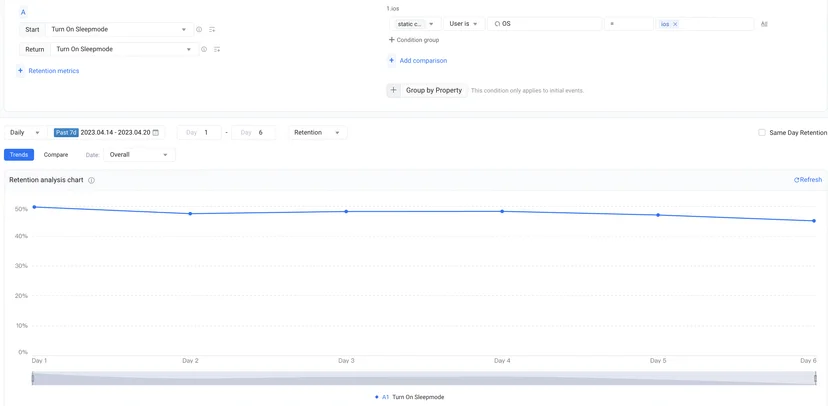Click the Day 6 data point on chart
Viewport: 828px width, 406px height.
814,221
